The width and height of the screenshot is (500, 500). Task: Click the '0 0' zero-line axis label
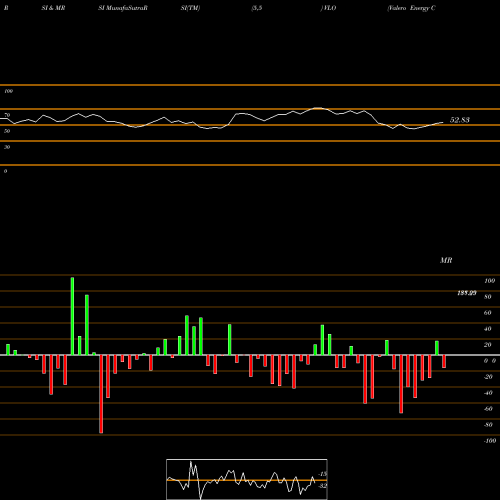coord(490,361)
